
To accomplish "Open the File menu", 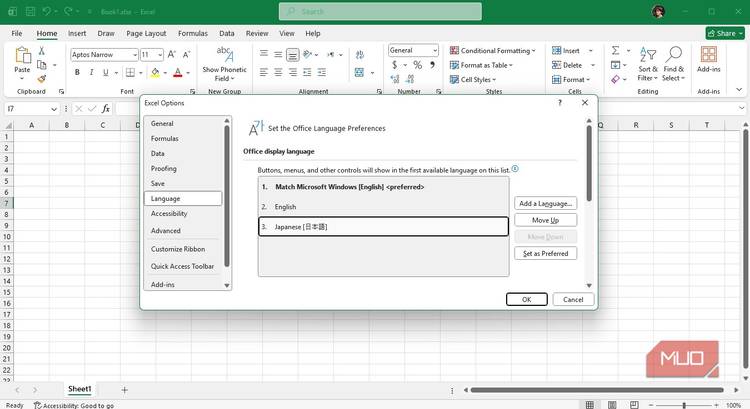I will [17, 33].
